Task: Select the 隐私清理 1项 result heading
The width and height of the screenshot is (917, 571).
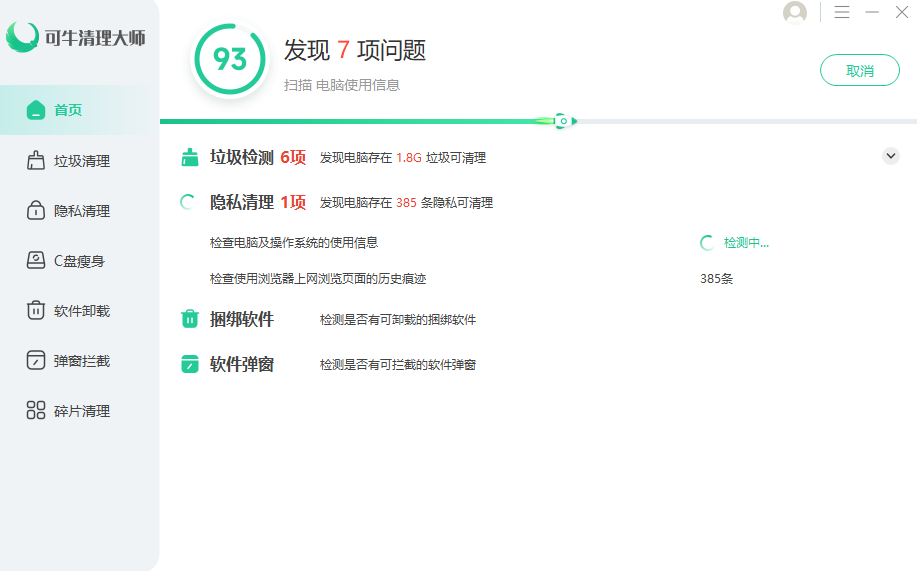Action: [257, 202]
